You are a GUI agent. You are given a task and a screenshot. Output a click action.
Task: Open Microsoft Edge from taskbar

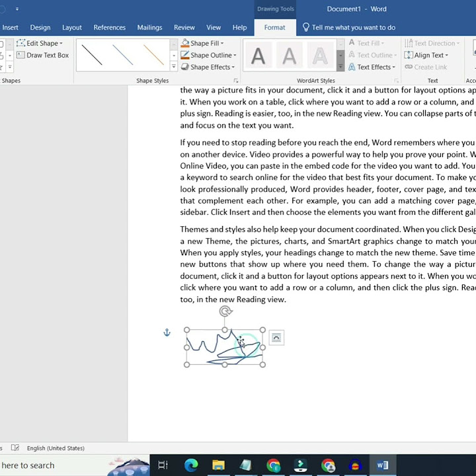(191, 465)
